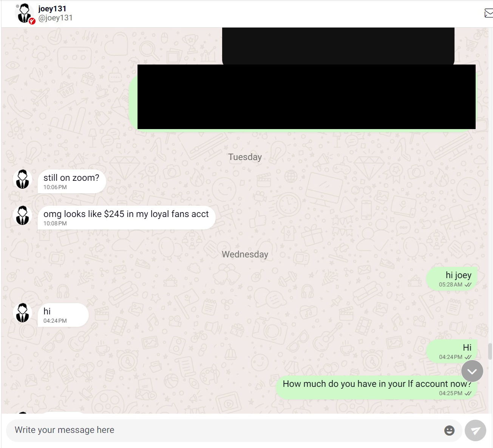Image resolution: width=493 pixels, height=448 pixels.
Task: Click the large black redacted image
Action: [306, 97]
